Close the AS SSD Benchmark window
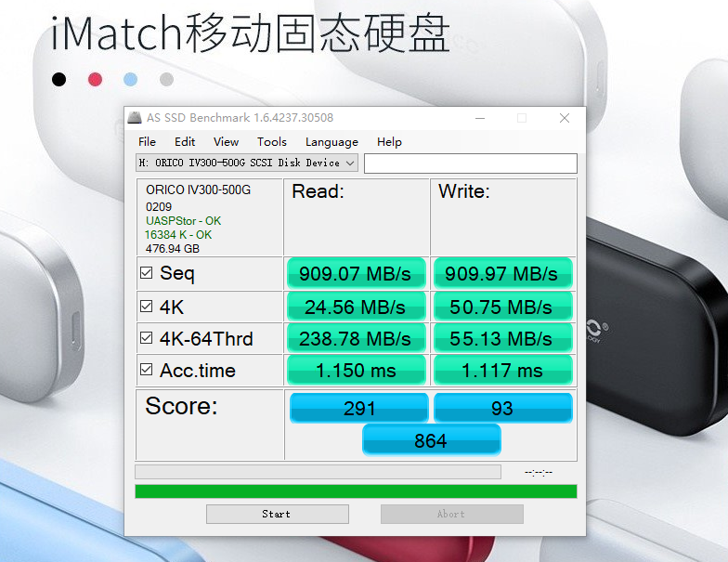The image size is (728, 562). pos(565,118)
